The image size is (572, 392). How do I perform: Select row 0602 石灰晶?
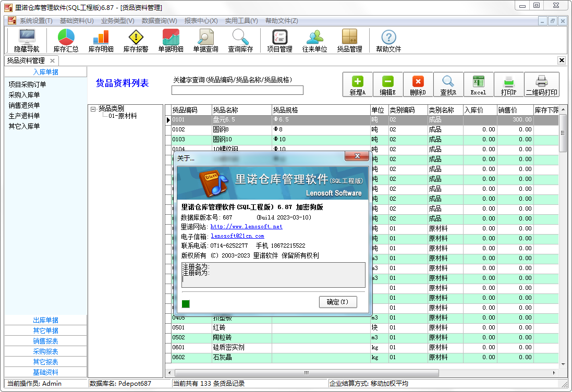pos(362,358)
